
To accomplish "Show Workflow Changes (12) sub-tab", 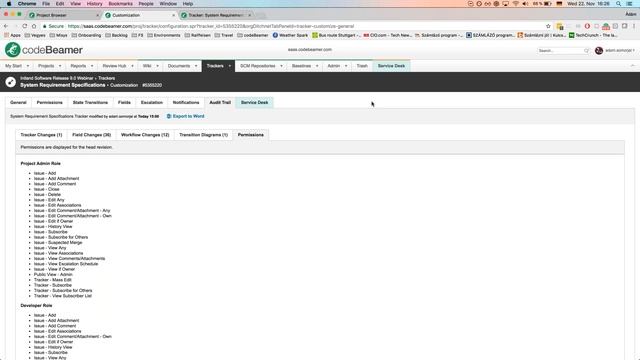I will click(x=145, y=135).
